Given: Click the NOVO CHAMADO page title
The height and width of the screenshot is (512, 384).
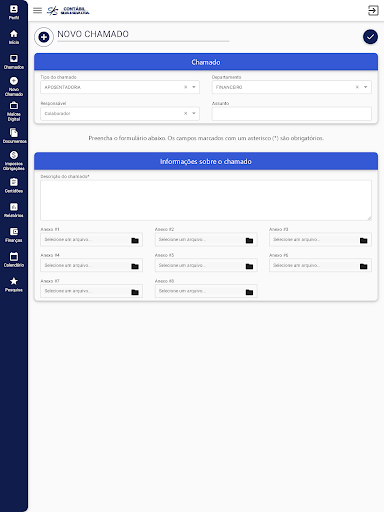Looking at the screenshot, I should click(x=93, y=34).
